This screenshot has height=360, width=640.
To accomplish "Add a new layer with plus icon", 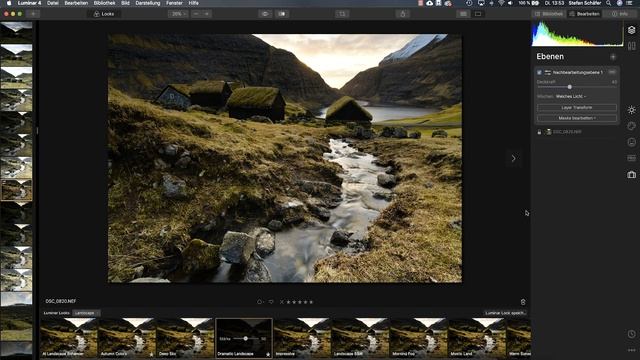I will 613,57.
